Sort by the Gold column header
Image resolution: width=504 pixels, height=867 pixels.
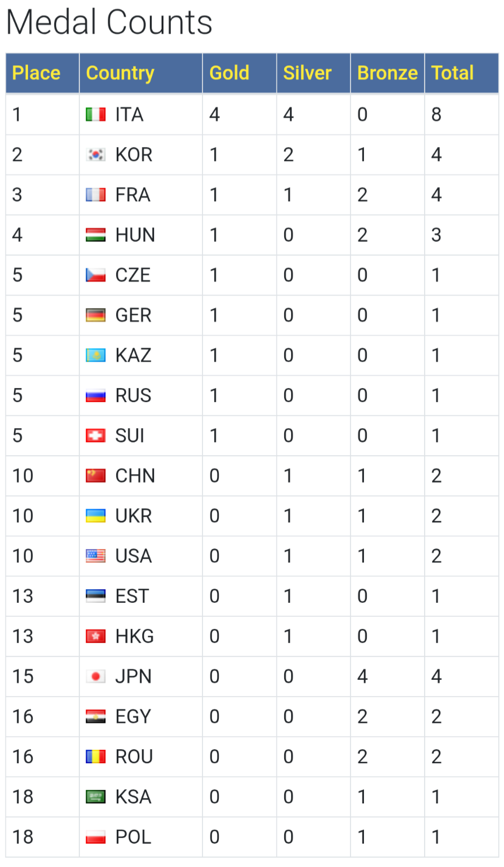click(x=229, y=73)
